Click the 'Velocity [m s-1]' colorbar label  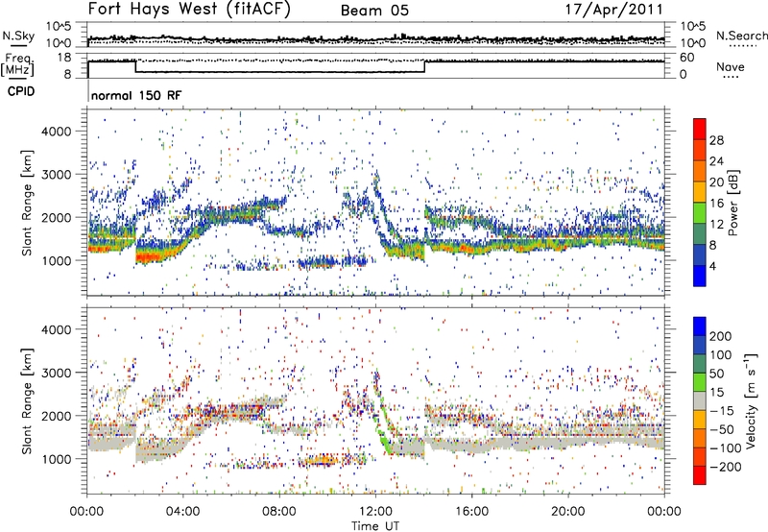click(x=751, y=400)
